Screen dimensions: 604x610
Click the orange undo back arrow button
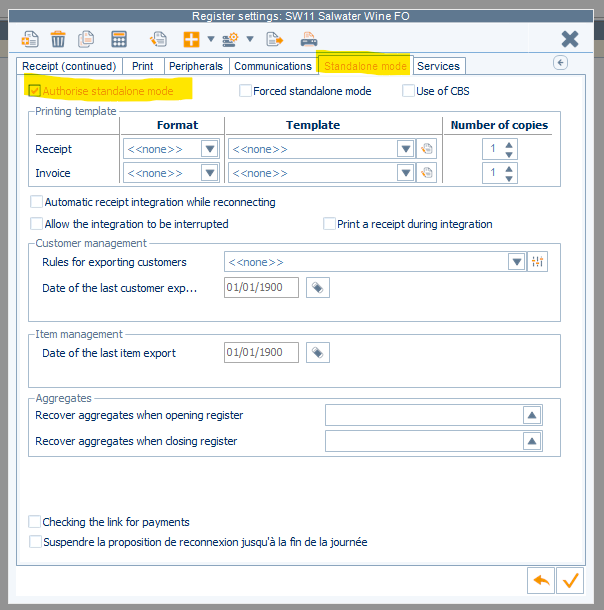pos(541,581)
